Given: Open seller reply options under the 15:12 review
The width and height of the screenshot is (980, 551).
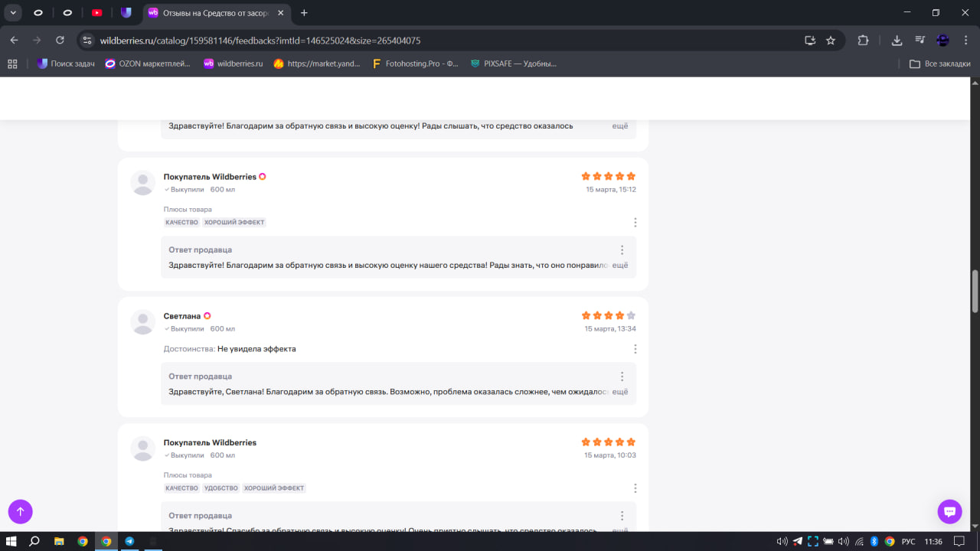Looking at the screenshot, I should [x=622, y=249].
